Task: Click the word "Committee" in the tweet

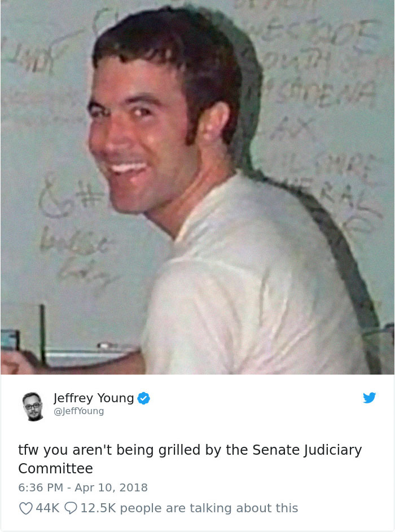Action: click(56, 469)
